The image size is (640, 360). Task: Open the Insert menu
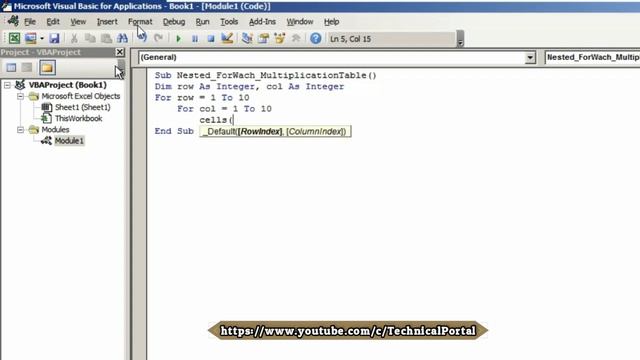coord(107,22)
